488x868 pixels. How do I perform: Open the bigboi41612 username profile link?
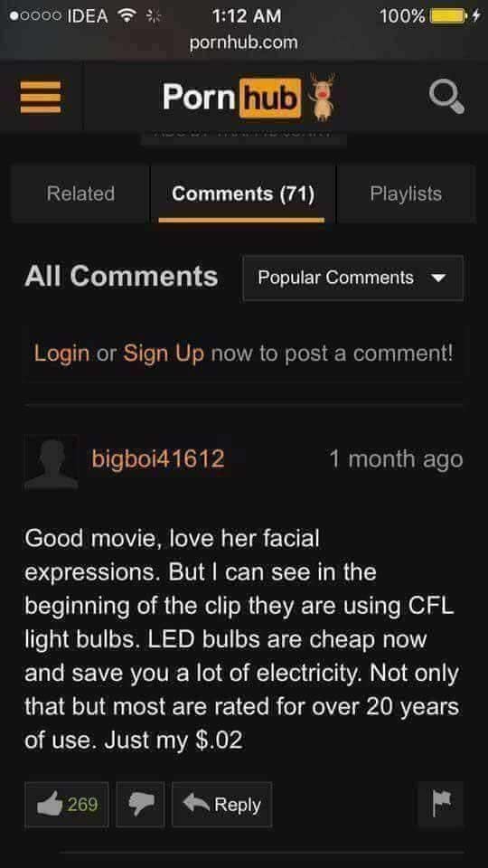(x=158, y=459)
